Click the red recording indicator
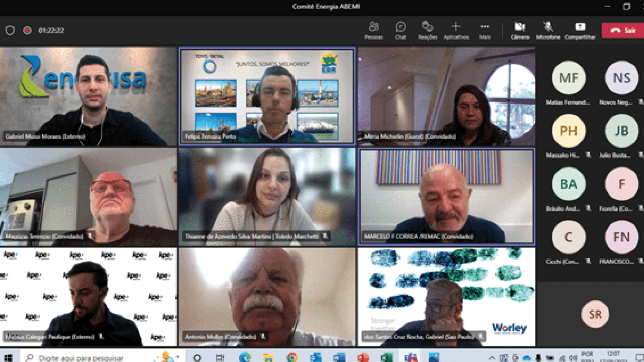This screenshot has height=362, width=644. (x=27, y=30)
